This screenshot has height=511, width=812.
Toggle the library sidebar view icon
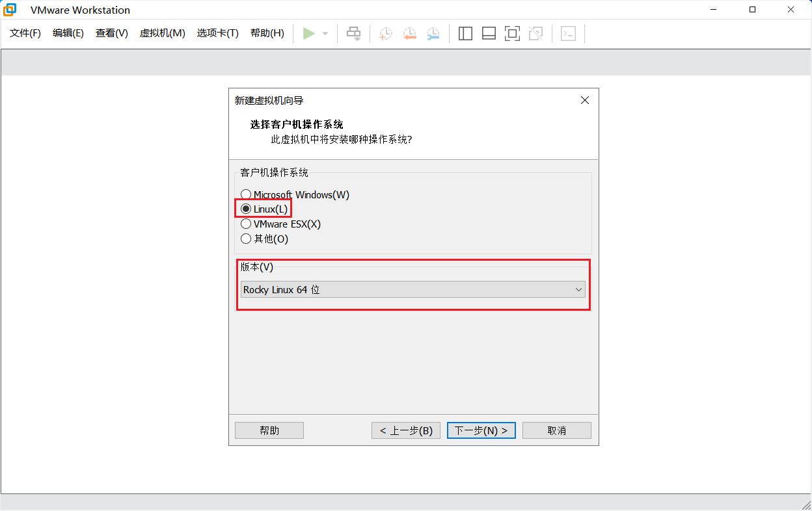[x=465, y=34]
